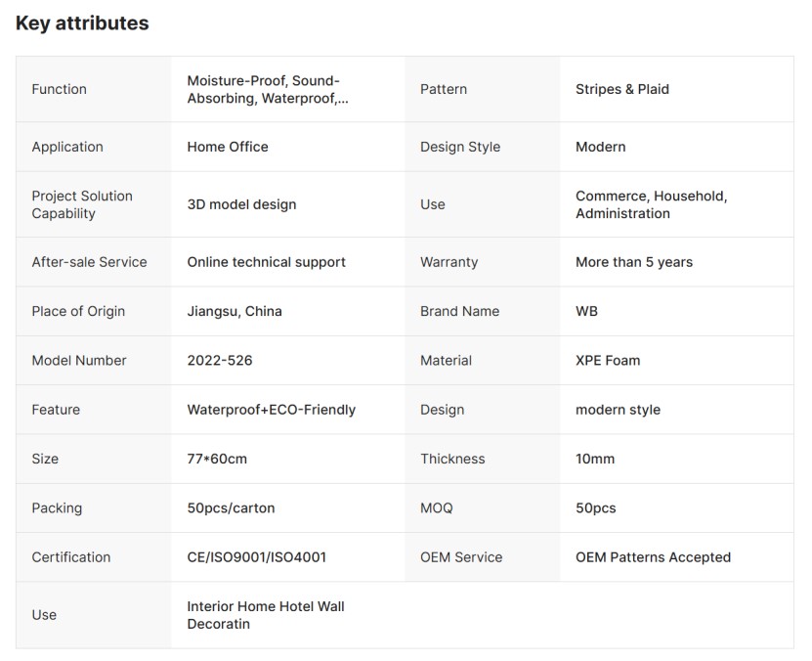Click the thickness value "10mm"
Viewport: 812px width, 661px height.
pos(595,459)
